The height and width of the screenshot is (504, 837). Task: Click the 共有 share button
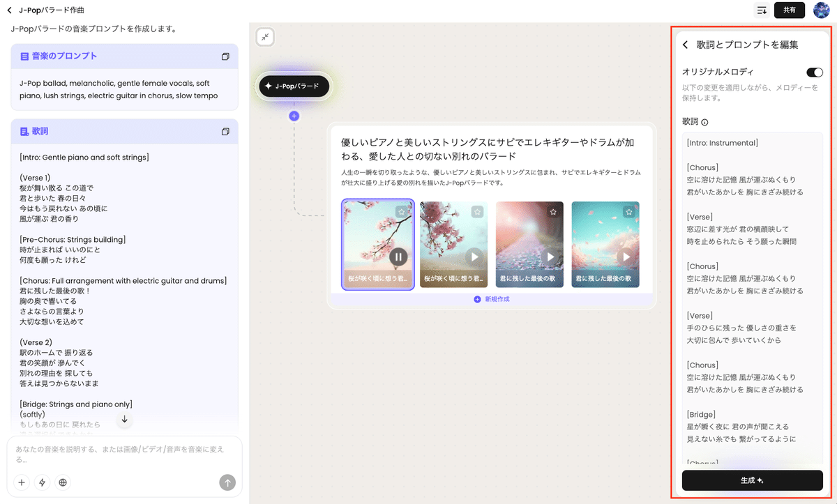pos(789,10)
